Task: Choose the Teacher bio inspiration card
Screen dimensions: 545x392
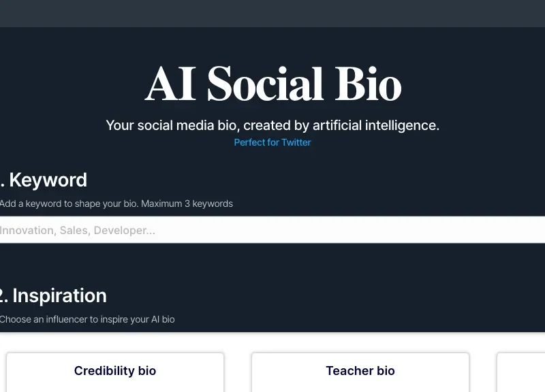Action: click(360, 371)
